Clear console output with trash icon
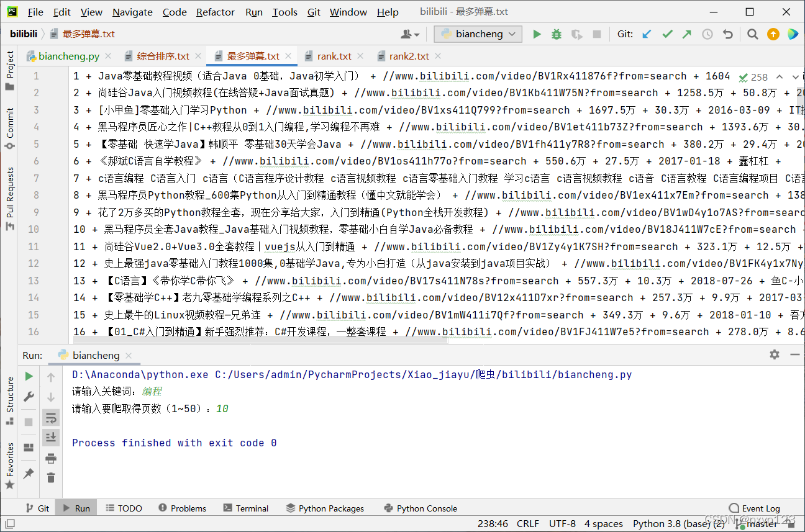The width and height of the screenshot is (805, 532). tap(51, 477)
